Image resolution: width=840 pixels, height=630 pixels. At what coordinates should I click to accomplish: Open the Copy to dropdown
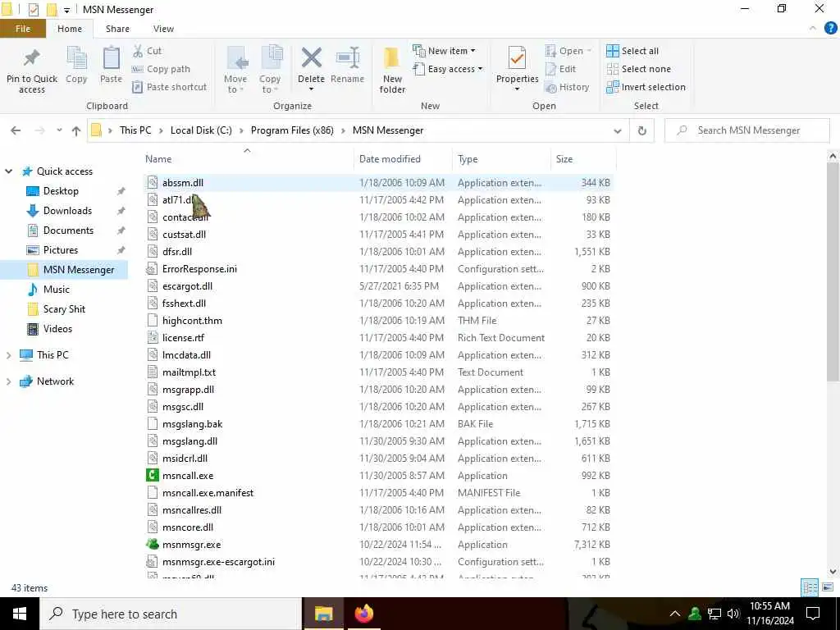pyautogui.click(x=270, y=70)
